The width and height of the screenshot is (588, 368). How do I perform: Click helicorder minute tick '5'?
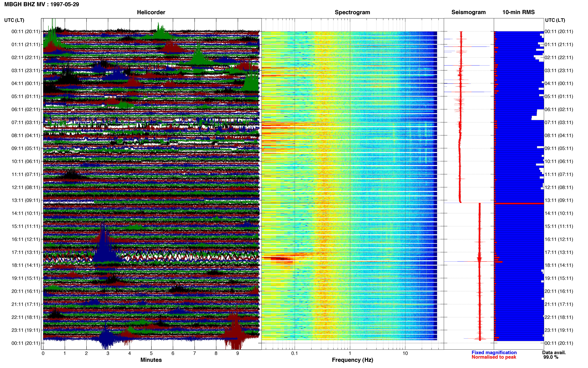pos(151,353)
